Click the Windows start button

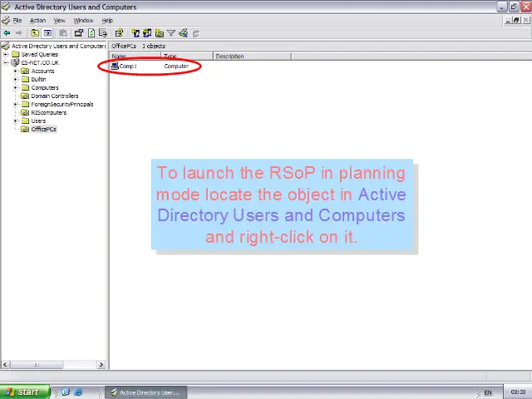(x=25, y=392)
